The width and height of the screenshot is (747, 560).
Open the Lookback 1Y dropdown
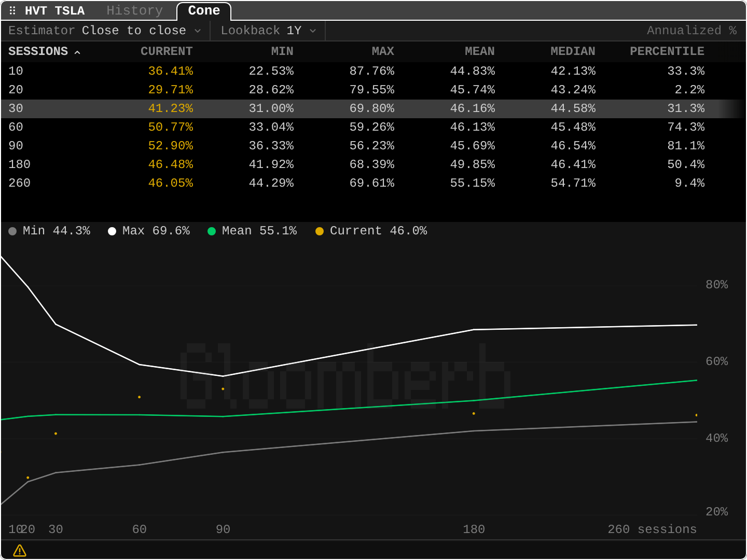(268, 31)
